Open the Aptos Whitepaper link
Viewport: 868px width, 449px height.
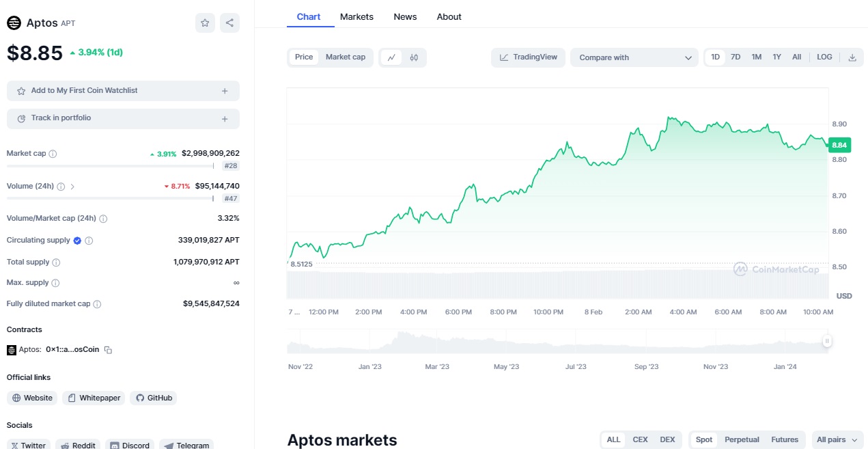click(94, 398)
